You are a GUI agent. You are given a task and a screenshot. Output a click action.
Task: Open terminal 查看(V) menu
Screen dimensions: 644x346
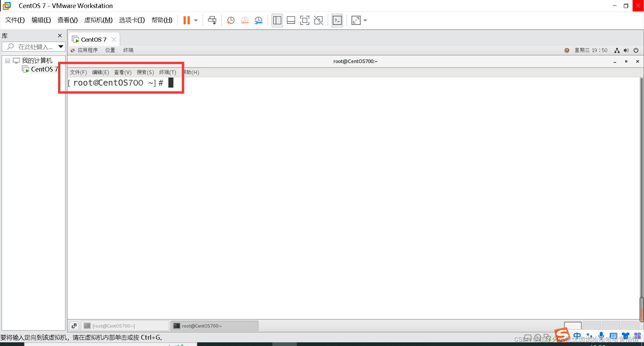coord(123,72)
